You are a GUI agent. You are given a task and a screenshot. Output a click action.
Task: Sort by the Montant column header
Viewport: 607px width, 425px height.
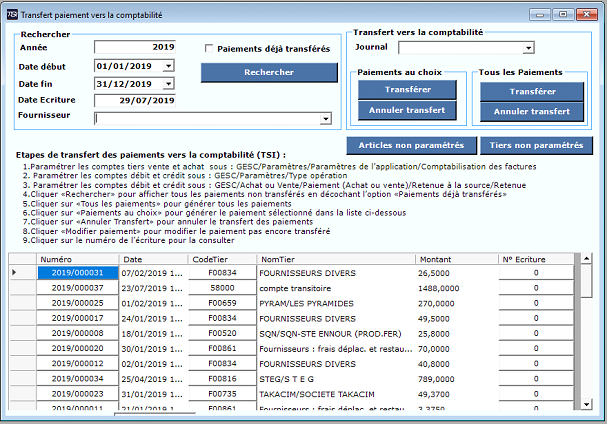[x=456, y=259]
